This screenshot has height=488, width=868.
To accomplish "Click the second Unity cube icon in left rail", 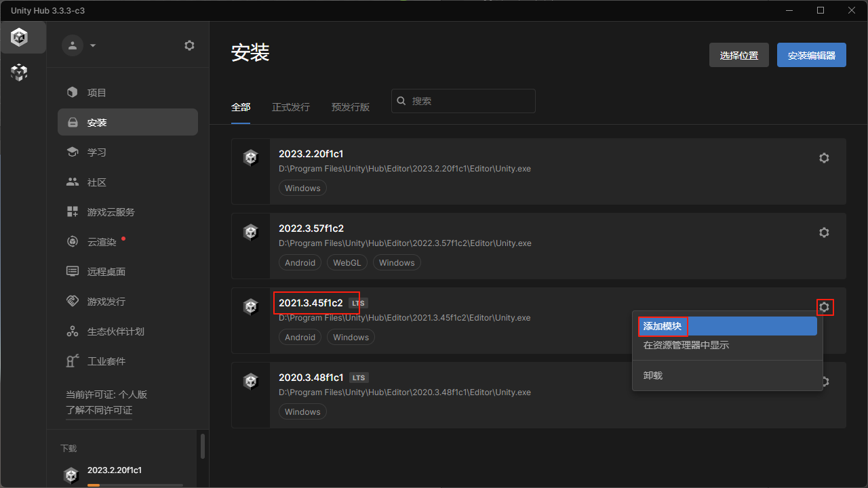I will [20, 72].
